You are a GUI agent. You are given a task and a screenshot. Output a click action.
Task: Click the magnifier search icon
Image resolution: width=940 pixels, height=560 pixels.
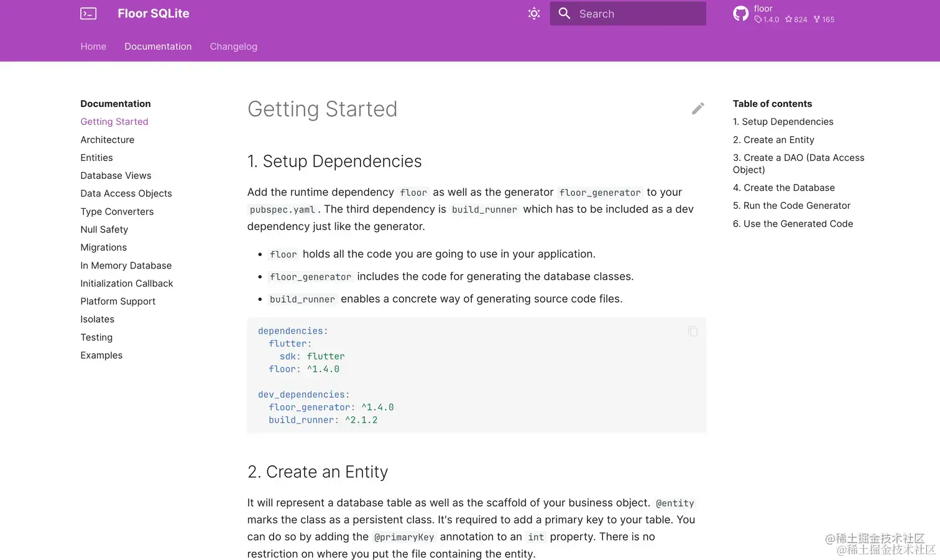(564, 13)
